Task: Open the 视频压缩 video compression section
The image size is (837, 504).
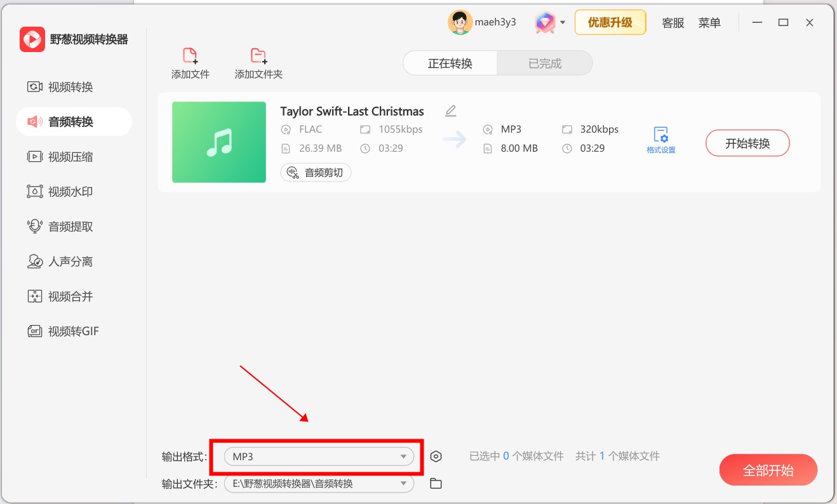Action: [61, 157]
